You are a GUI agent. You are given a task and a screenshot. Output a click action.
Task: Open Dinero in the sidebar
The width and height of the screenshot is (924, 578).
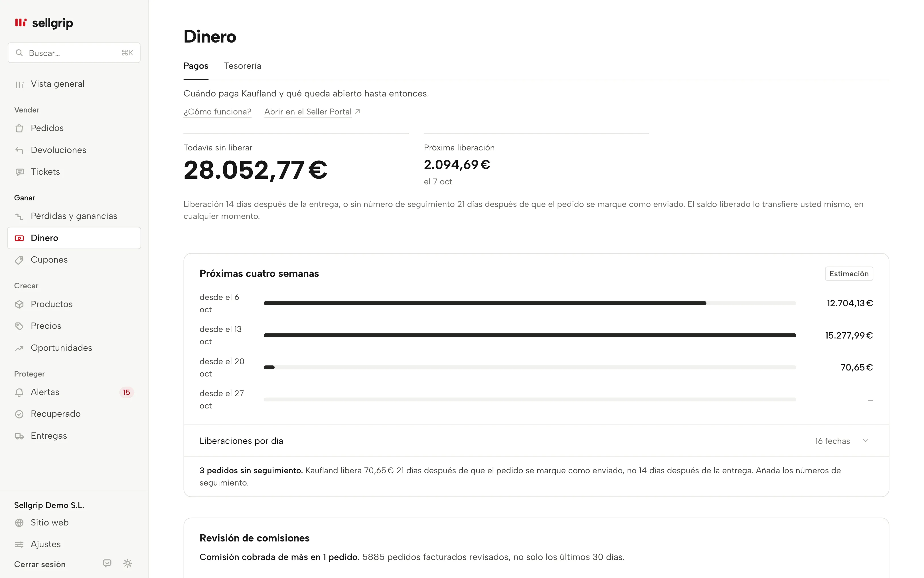point(74,238)
